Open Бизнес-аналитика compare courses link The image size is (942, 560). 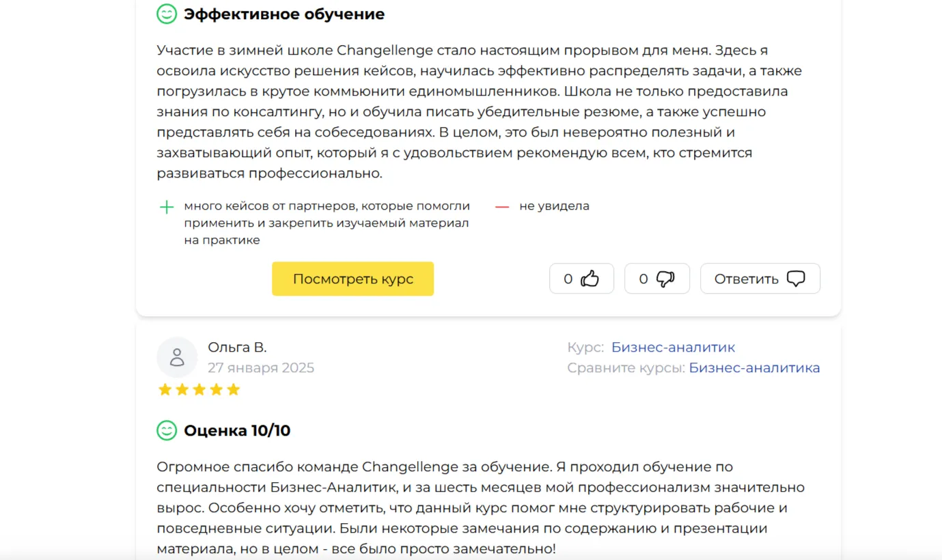click(x=754, y=367)
